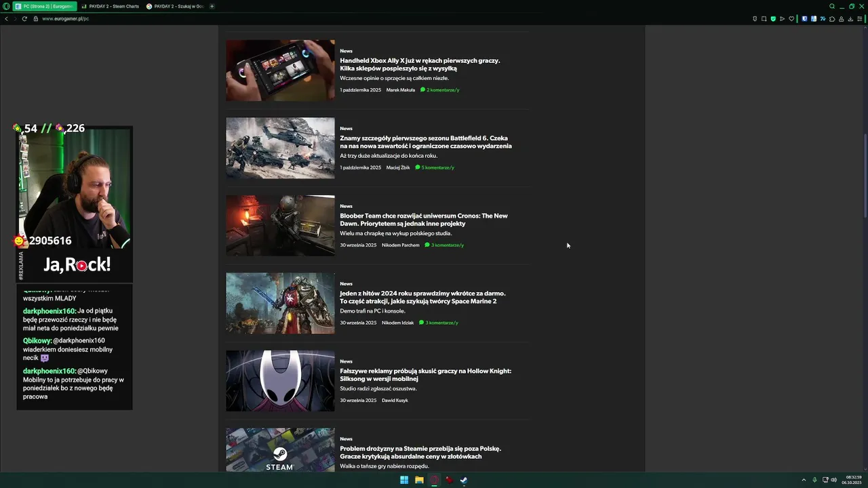The image size is (868, 488).
Task: Open the extensions cube icon
Action: click(x=832, y=18)
